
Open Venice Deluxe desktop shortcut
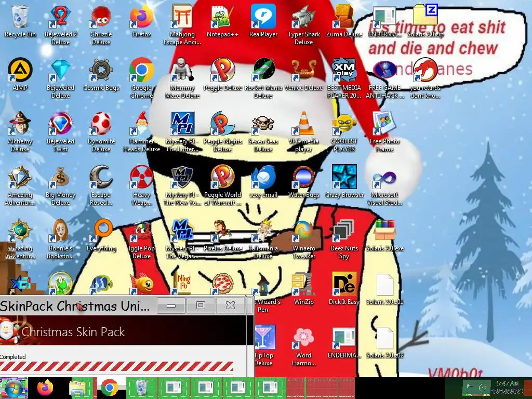click(303, 75)
